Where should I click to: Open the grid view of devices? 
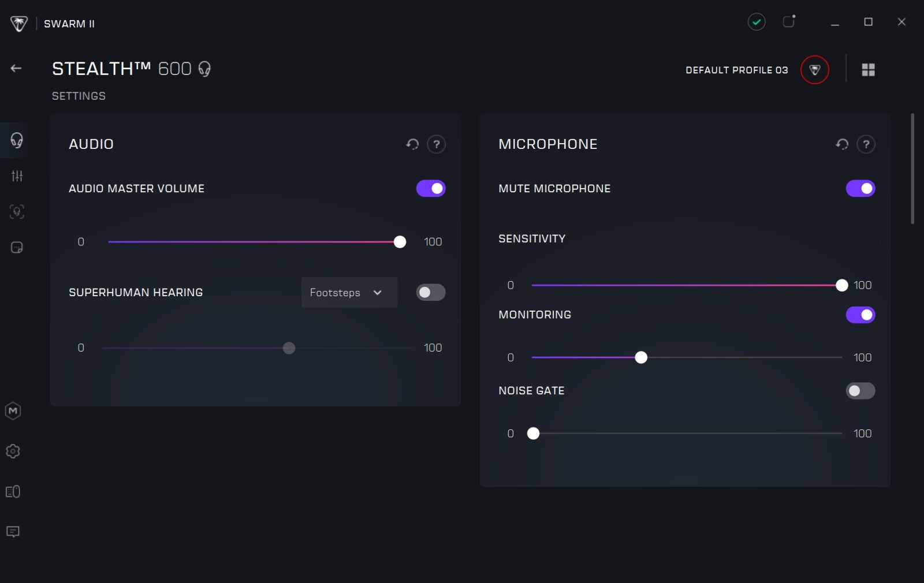[868, 70]
